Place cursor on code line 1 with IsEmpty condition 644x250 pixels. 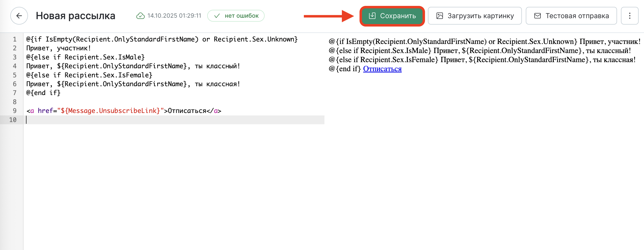pos(162,39)
